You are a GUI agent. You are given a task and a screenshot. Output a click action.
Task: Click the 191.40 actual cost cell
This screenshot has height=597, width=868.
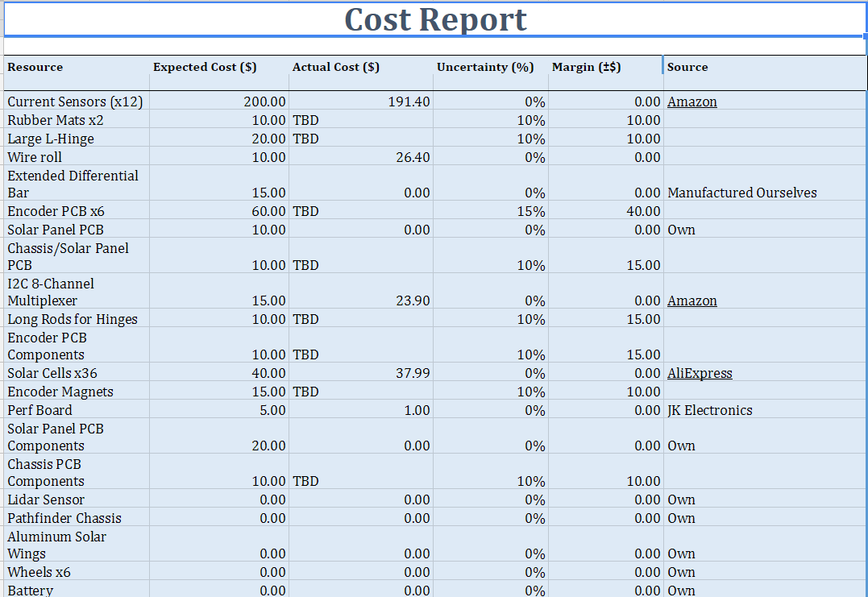point(361,102)
